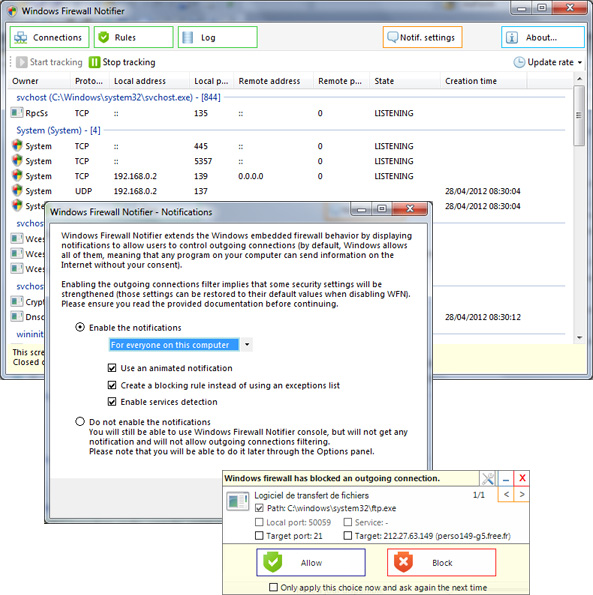Click LISTENING state in RpcSs row

394,113
